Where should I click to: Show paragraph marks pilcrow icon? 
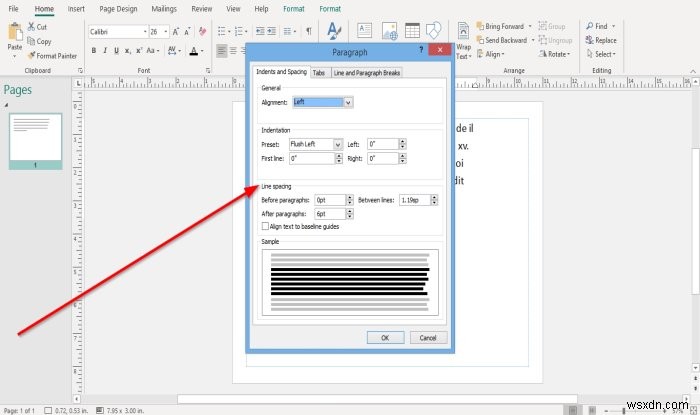pos(309,31)
